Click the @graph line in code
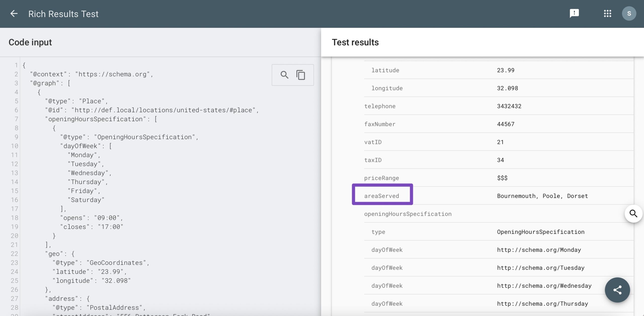The height and width of the screenshot is (316, 644). 50,83
